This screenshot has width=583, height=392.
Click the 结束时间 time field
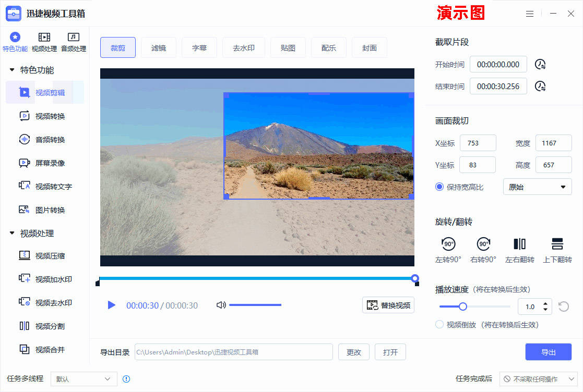pyautogui.click(x=498, y=86)
